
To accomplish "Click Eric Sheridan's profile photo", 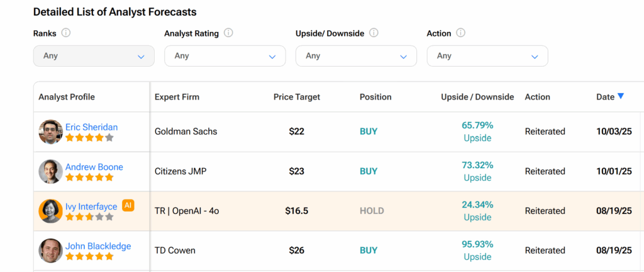I will tap(50, 132).
